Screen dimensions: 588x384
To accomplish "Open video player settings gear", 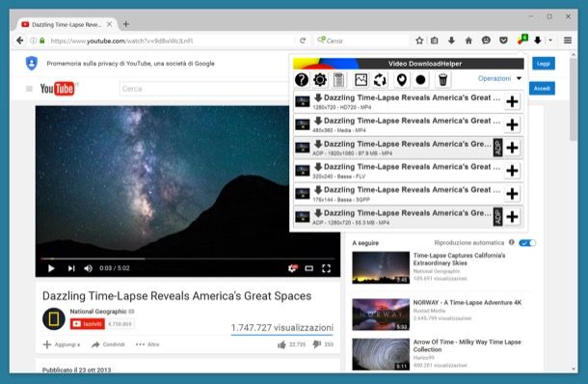I will tap(292, 268).
